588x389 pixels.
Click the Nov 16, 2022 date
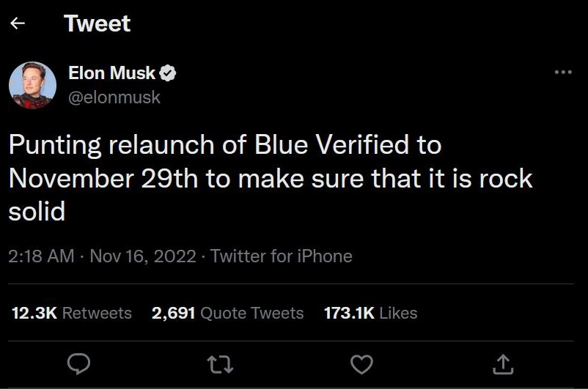pyautogui.click(x=142, y=256)
